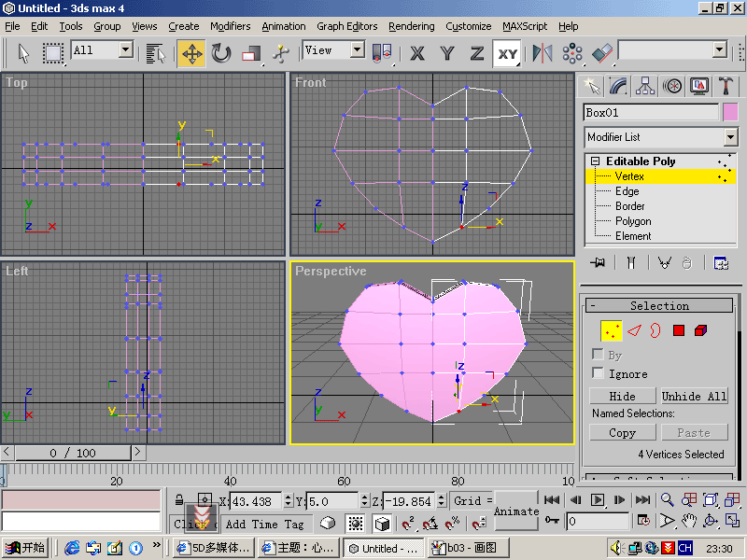
Task: Open the View reference coordinate dropdown
Action: tap(358, 49)
